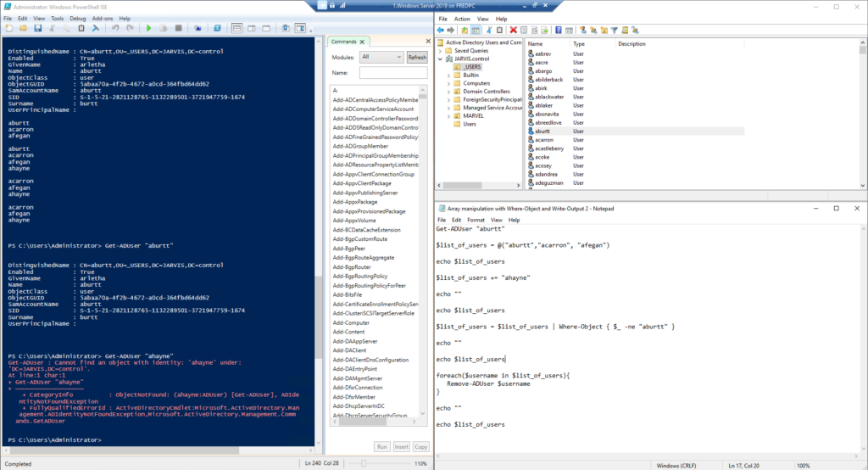Expand MARVEL organizational unit

click(448, 116)
